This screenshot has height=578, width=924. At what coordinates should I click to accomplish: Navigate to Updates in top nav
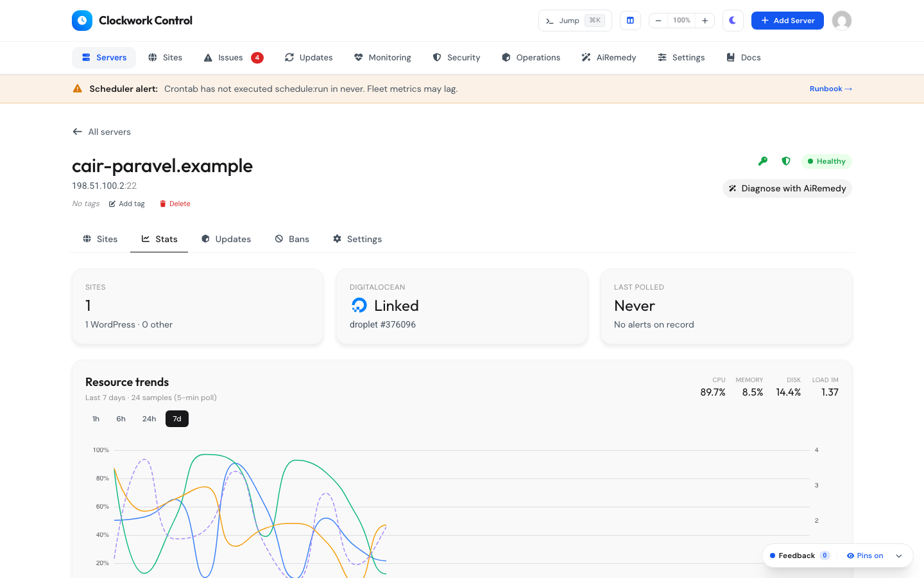(x=309, y=58)
